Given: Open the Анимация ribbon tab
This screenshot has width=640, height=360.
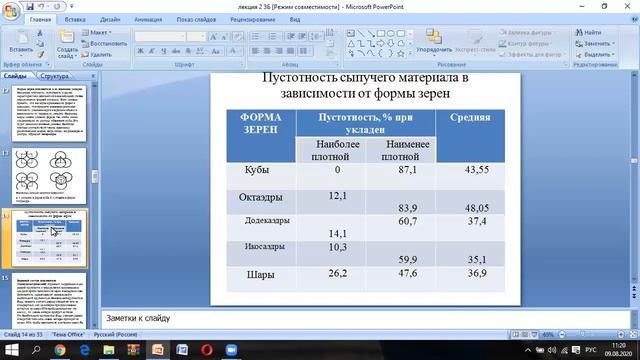Looking at the screenshot, I should (x=148, y=20).
